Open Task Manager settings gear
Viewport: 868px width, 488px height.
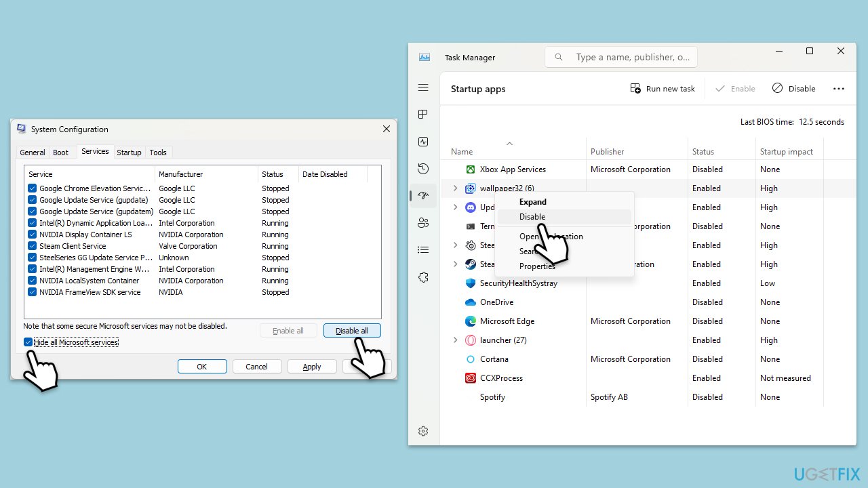click(x=423, y=431)
